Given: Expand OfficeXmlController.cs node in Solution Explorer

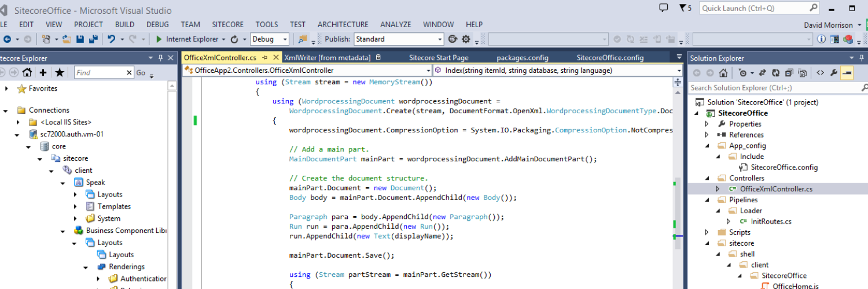Looking at the screenshot, I should tap(718, 189).
